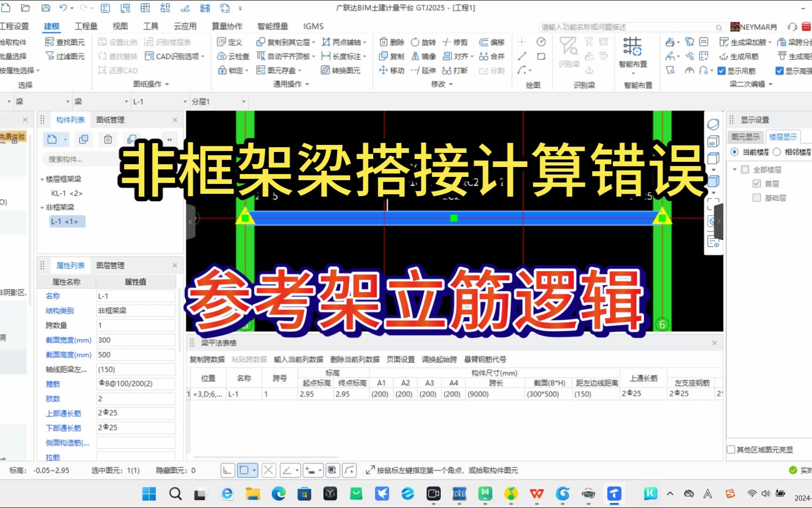The height and width of the screenshot is (508, 812).
Task: Switch to 图纸管理 tab
Action: 110,120
